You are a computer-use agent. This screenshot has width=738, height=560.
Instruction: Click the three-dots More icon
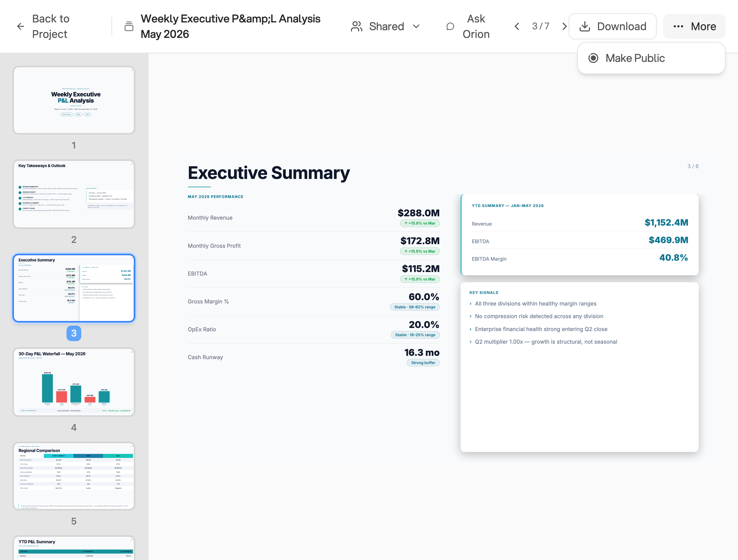coord(678,26)
